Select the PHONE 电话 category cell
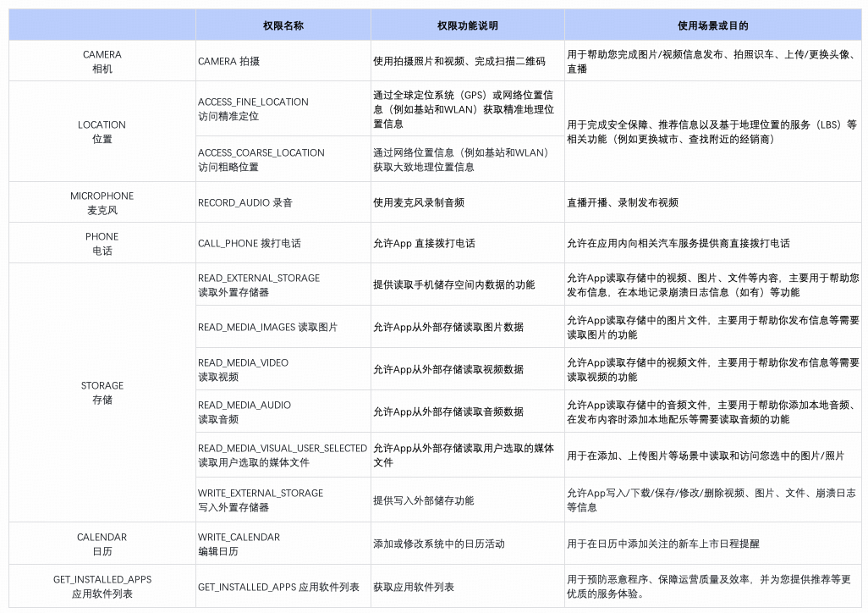 coord(102,243)
